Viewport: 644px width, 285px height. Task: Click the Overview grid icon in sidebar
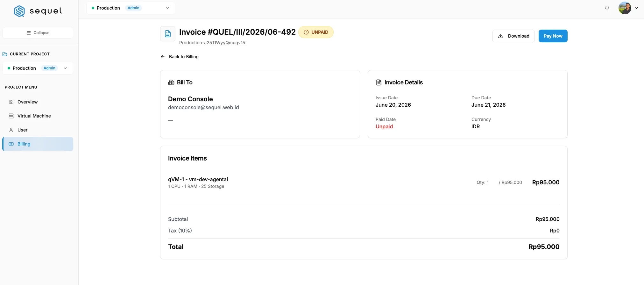click(11, 102)
